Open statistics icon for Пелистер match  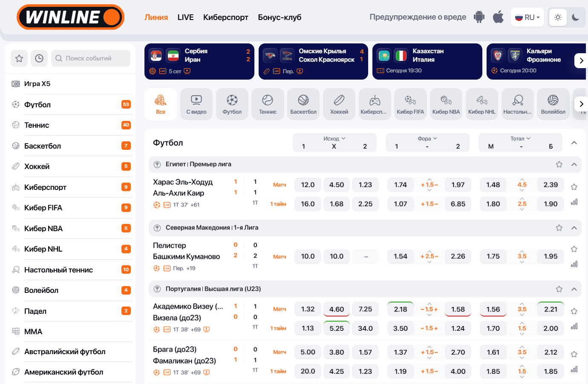[x=574, y=264]
